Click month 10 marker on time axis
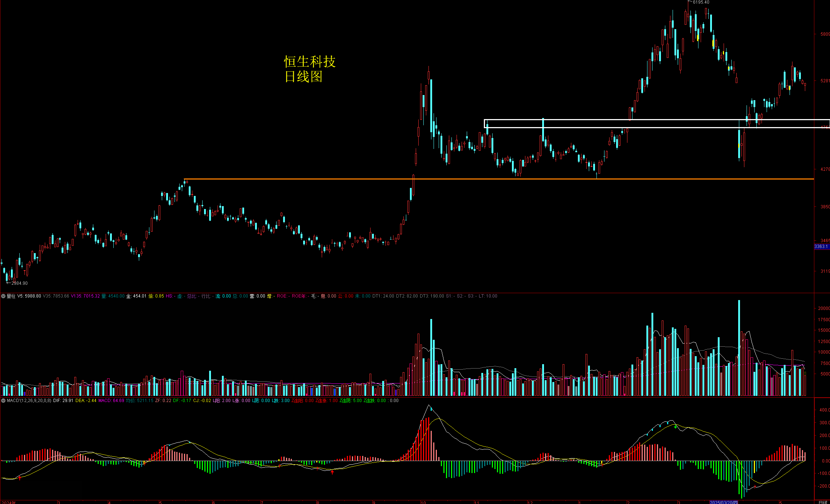Viewport: 830px width, 504px height. (x=423, y=502)
